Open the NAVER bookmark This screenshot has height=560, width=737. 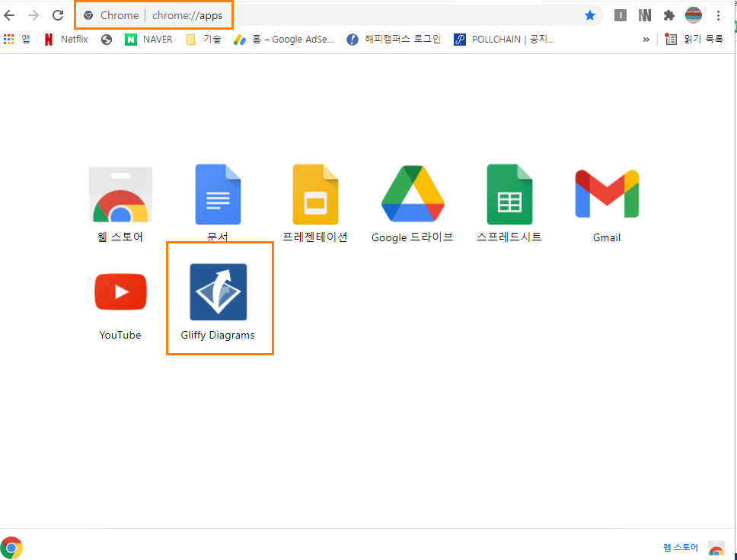[x=148, y=40]
